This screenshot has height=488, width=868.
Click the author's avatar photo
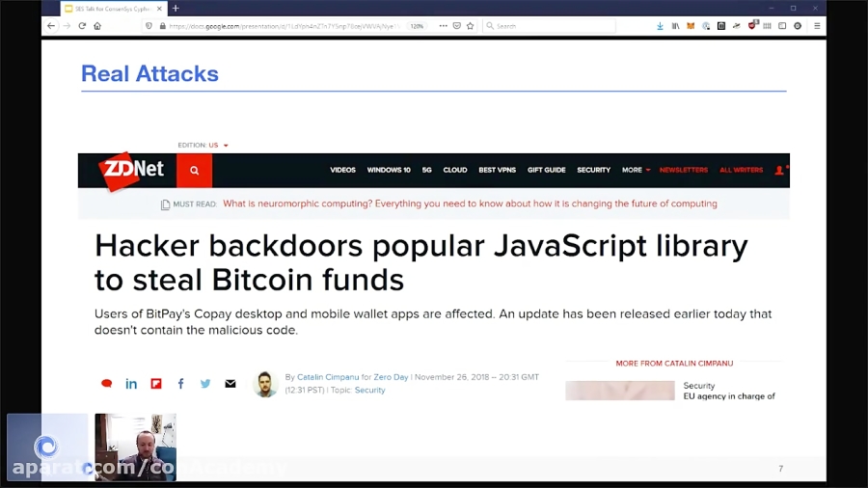click(x=265, y=384)
